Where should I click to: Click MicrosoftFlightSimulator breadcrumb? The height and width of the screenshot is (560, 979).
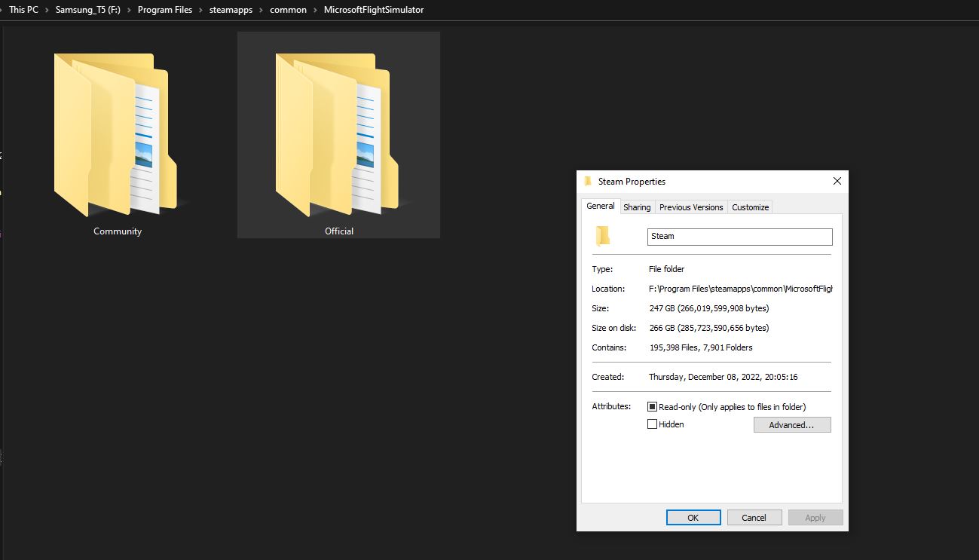point(374,10)
